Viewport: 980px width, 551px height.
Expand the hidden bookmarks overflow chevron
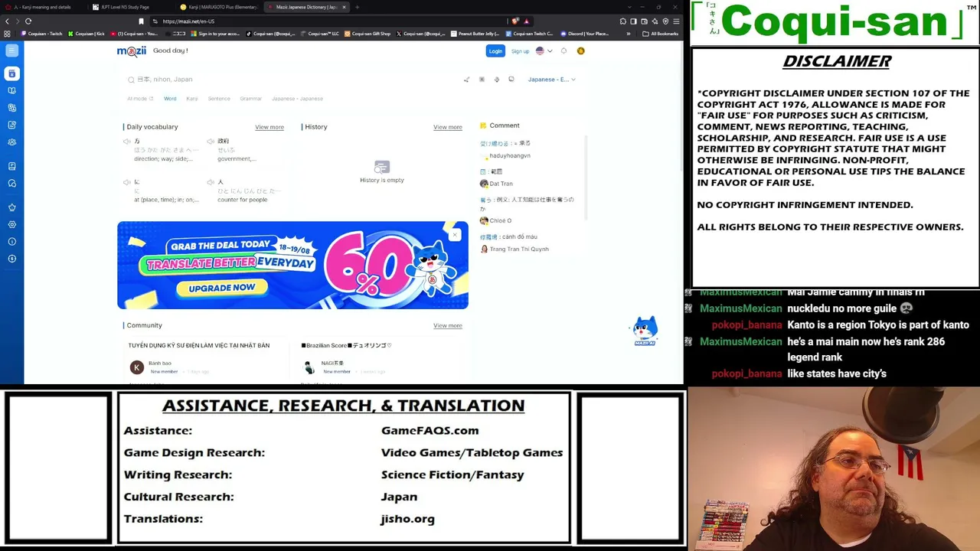(x=629, y=34)
